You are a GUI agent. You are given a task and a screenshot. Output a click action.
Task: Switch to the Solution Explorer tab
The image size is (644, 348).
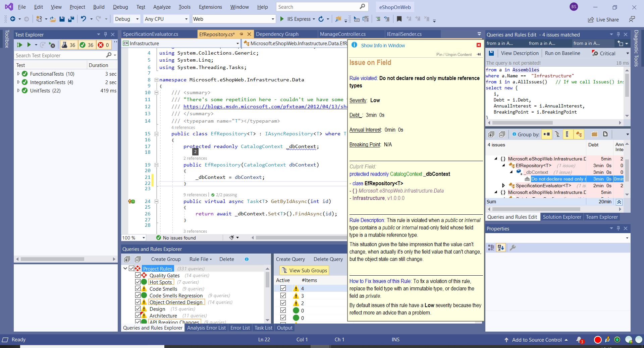(562, 217)
